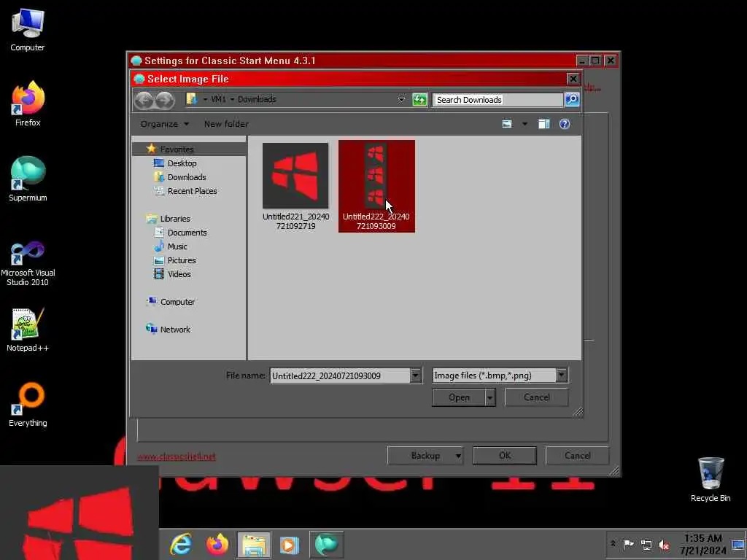This screenshot has height=560, width=747.
Task: Expand the VM1 breadcrumb arrow
Action: coord(232,99)
